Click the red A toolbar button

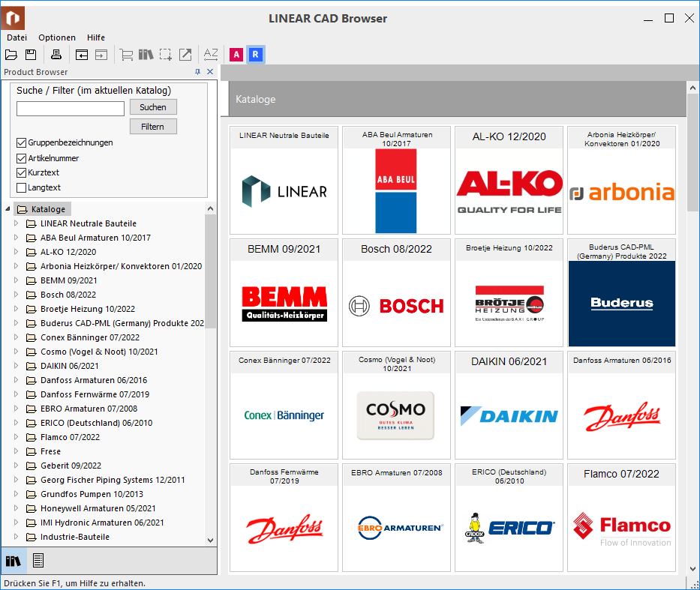[236, 55]
